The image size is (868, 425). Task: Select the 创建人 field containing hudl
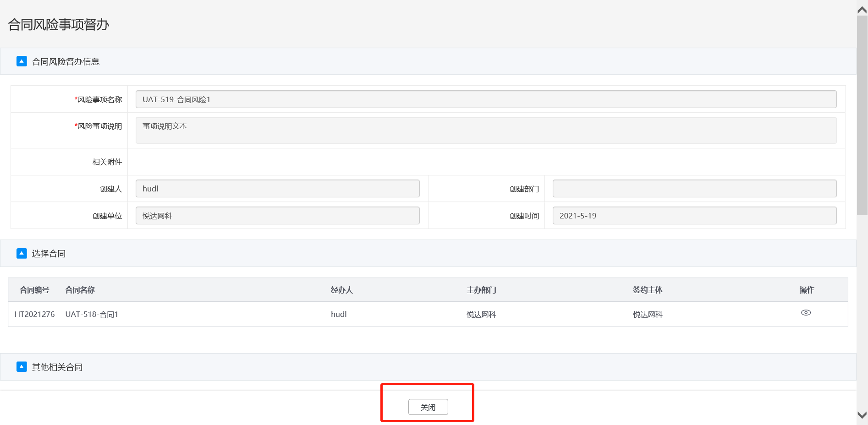277,189
